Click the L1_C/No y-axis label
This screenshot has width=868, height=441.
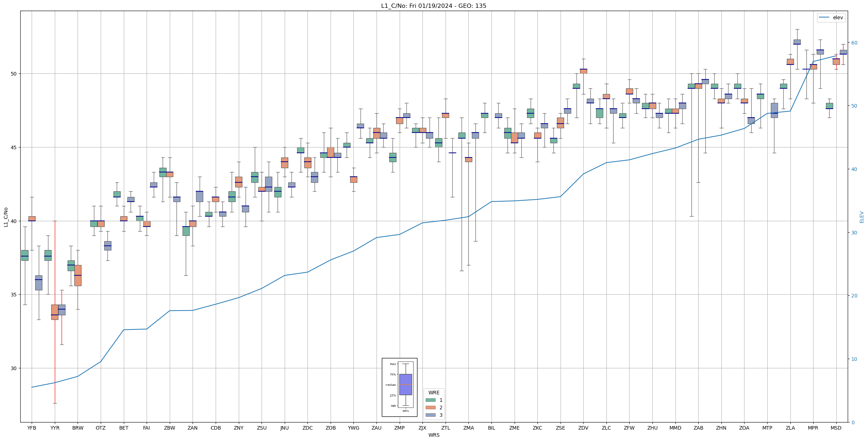6,217
